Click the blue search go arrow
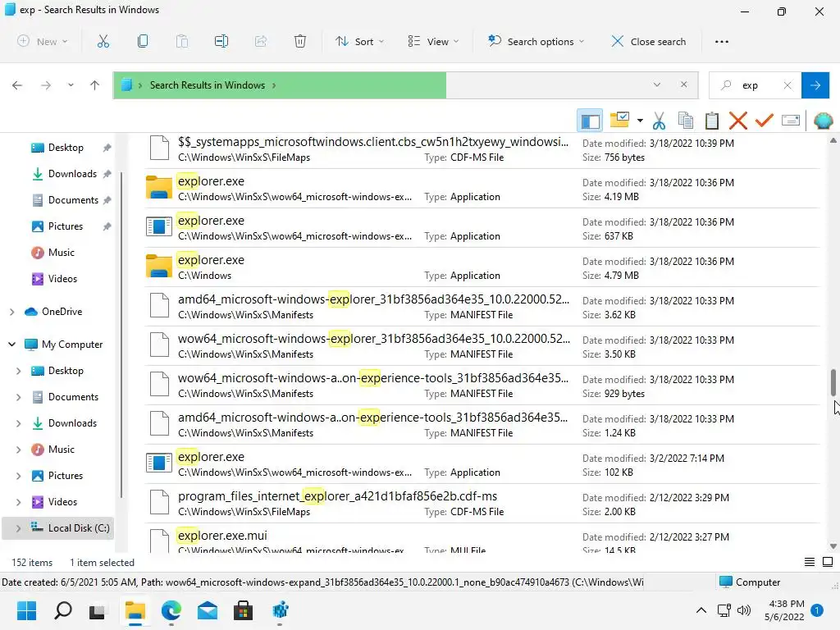 pos(815,85)
